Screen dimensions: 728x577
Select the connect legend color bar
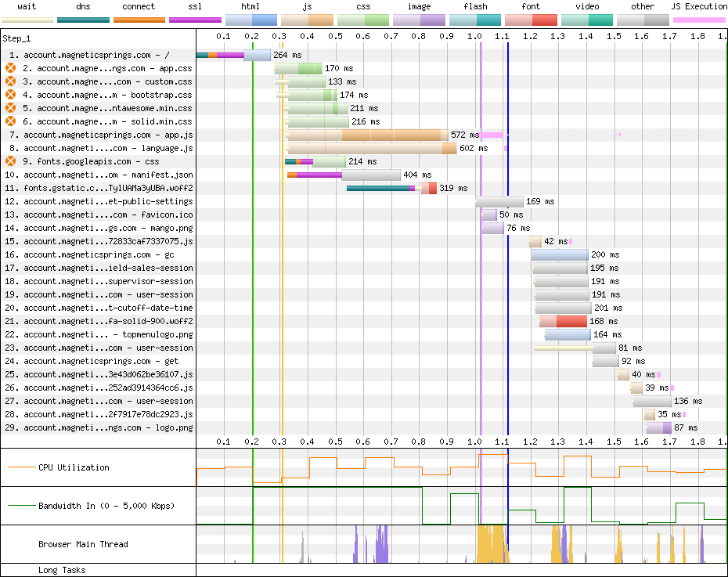pyautogui.click(x=139, y=20)
